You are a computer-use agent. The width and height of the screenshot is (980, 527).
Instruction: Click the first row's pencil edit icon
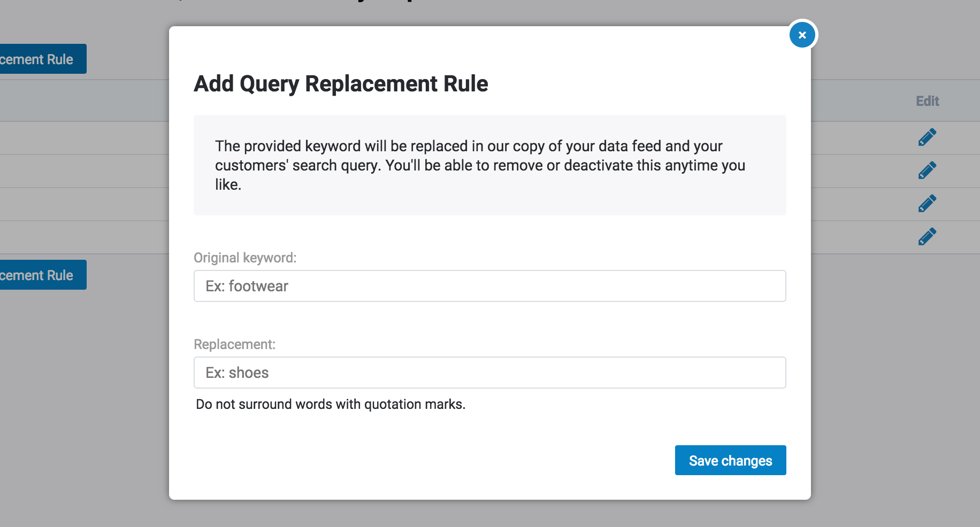click(927, 137)
